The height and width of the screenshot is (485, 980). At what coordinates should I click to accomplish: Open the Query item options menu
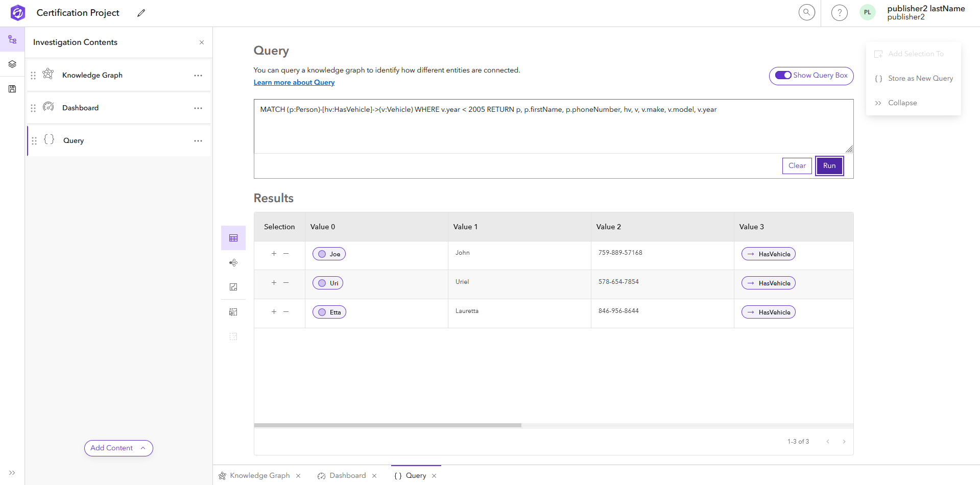[198, 141]
